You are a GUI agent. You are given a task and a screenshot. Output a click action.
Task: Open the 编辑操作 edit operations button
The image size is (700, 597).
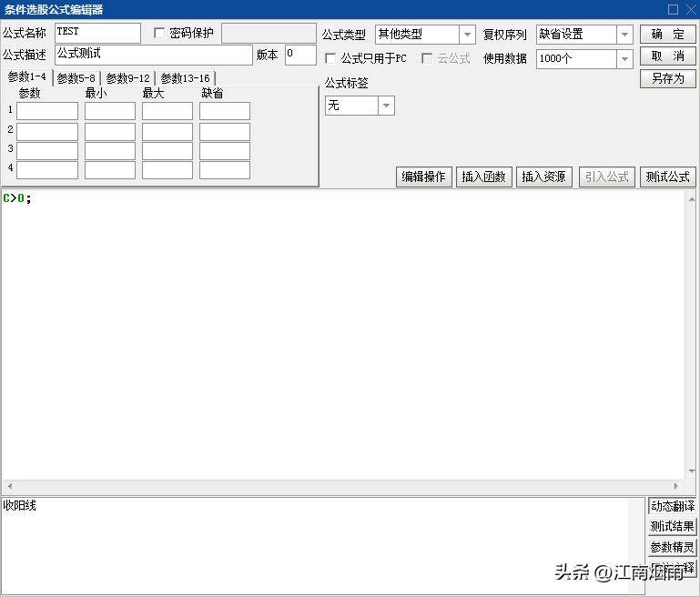423,177
